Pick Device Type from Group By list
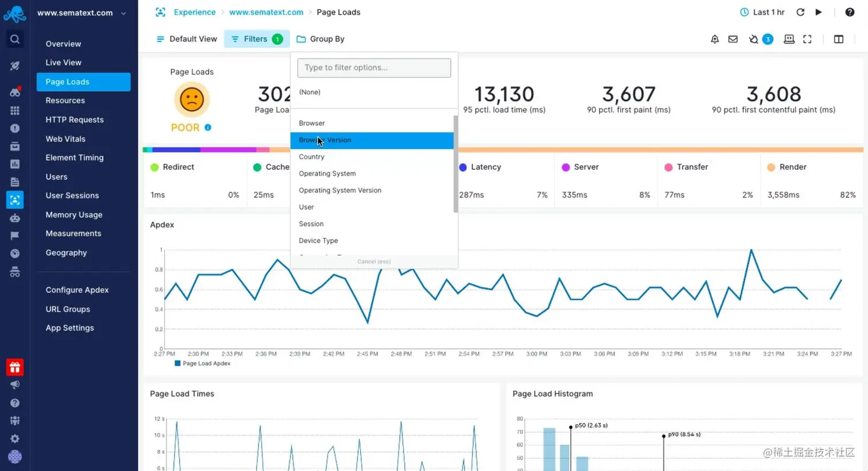Viewport: 868px width, 471px height. (x=372, y=240)
